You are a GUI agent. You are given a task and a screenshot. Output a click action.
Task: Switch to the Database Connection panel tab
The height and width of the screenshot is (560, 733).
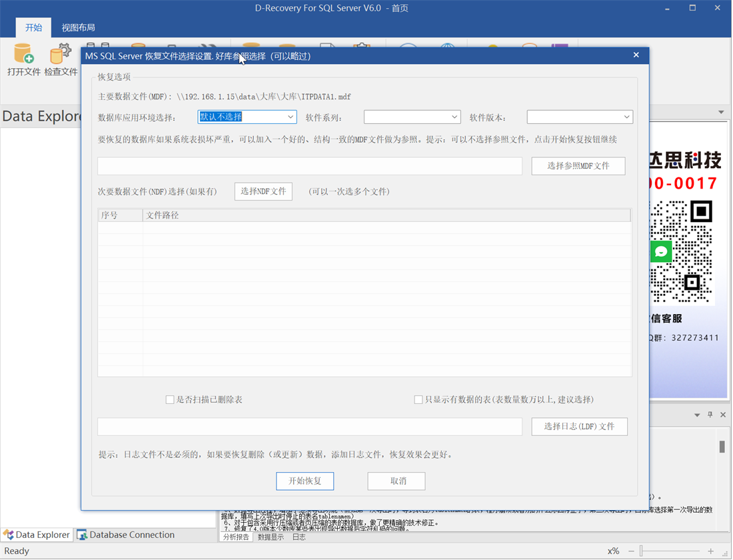[126, 535]
